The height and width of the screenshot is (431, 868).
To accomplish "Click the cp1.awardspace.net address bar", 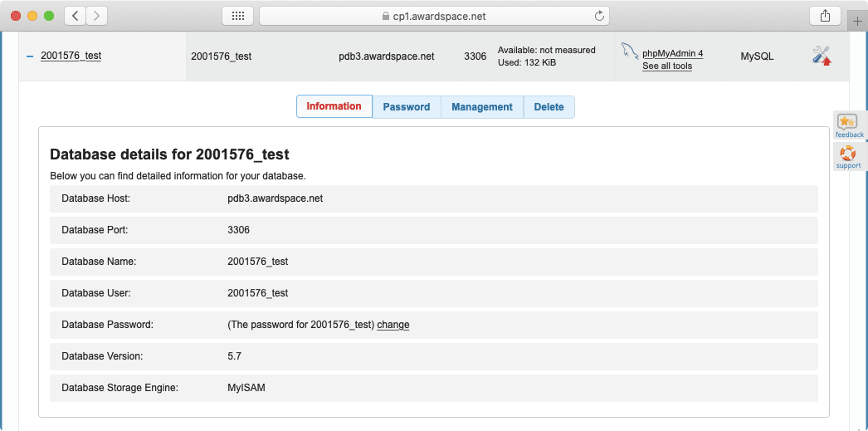I will tap(434, 16).
